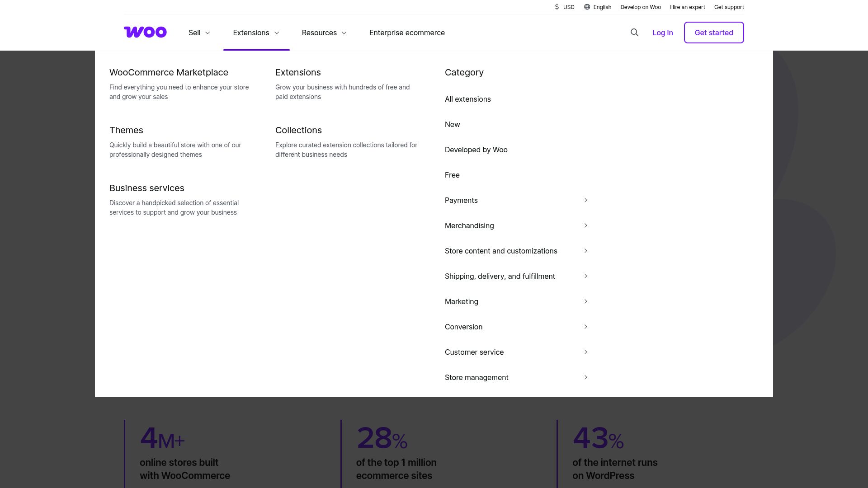Click the Woo logo to go home
The height and width of the screenshot is (488, 868).
click(145, 32)
